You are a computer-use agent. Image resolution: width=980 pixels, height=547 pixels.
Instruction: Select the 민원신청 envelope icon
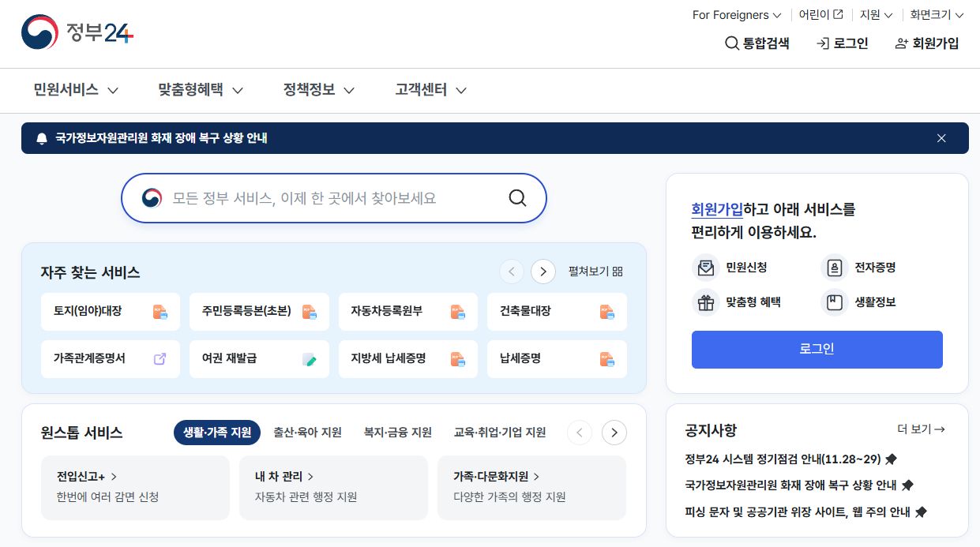(705, 268)
